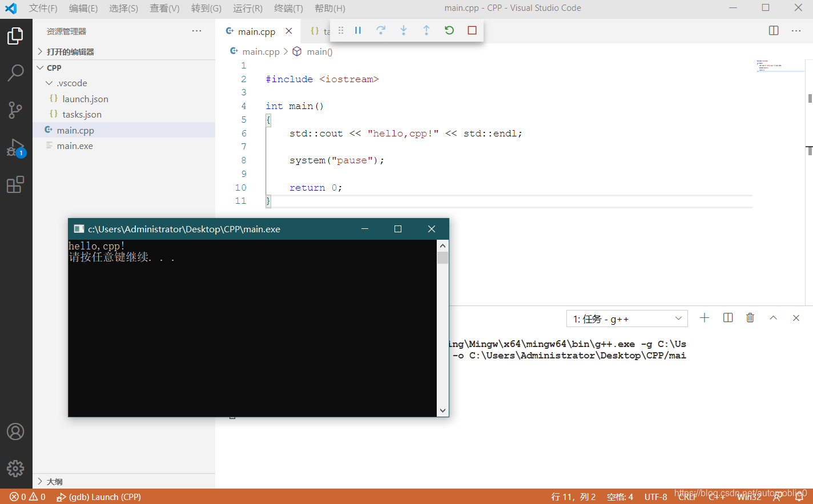813x504 pixels.
Task: Click main.cpp in the breadcrumb
Action: pyautogui.click(x=261, y=51)
